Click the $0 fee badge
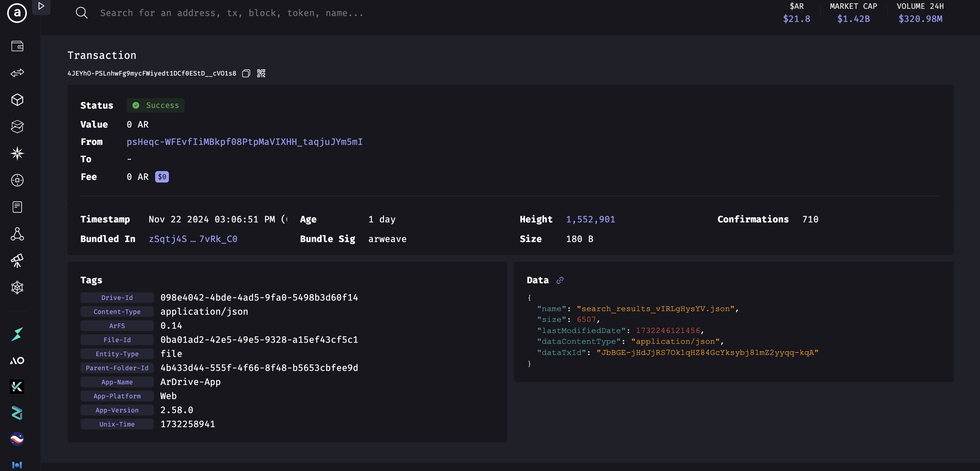The width and height of the screenshot is (980, 471). [x=162, y=177]
